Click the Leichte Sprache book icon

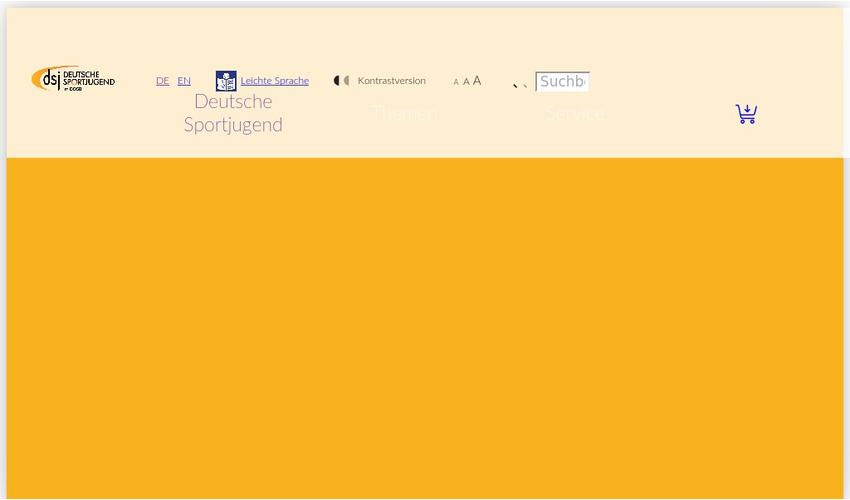tap(226, 81)
